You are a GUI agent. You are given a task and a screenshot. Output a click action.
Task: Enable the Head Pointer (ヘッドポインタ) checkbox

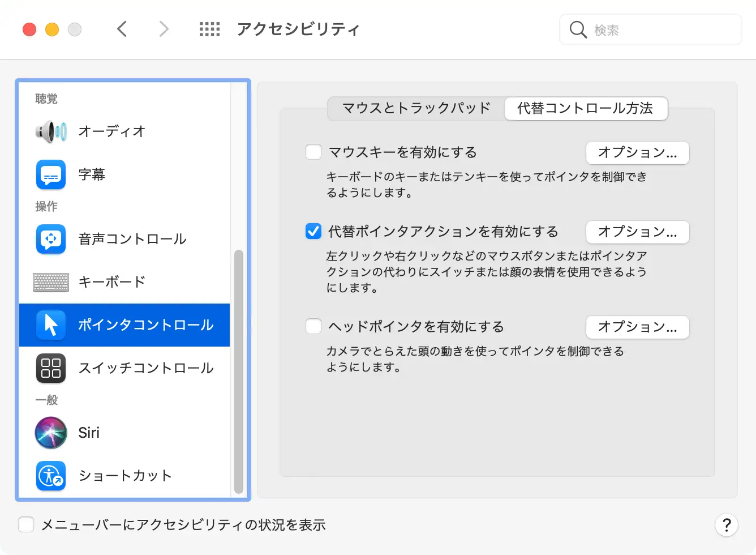pos(313,327)
